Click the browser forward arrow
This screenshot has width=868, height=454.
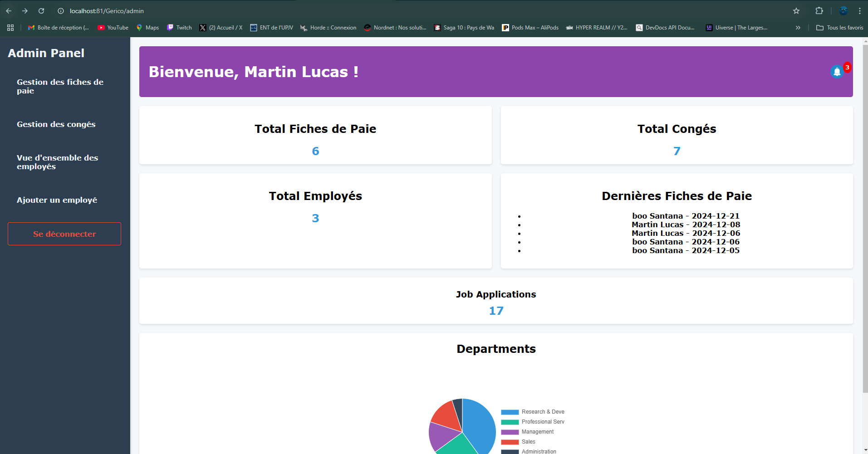25,11
